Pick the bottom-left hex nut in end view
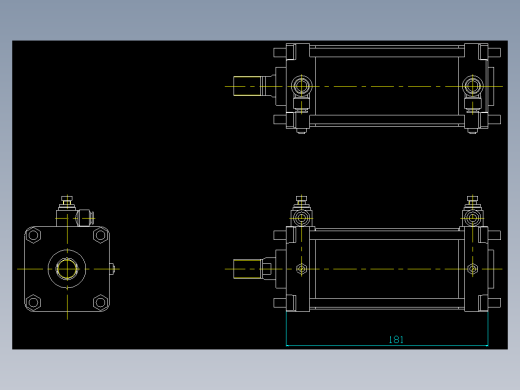This screenshot has height=390, width=520. pos(33,303)
